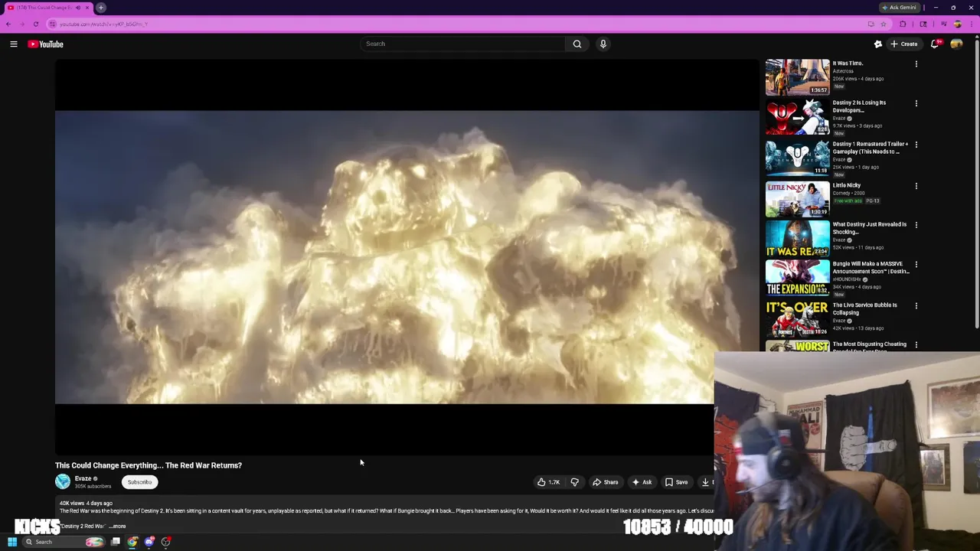Open 'Bungie Will Make a MASSIVE Announcement' title
Viewport: 980px width, 551px height.
pyautogui.click(x=871, y=268)
